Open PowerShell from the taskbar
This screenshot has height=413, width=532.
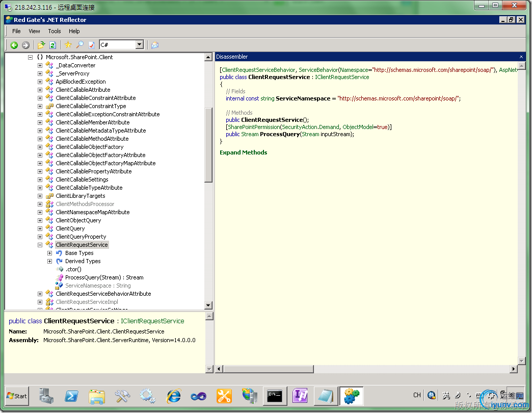[71, 396]
